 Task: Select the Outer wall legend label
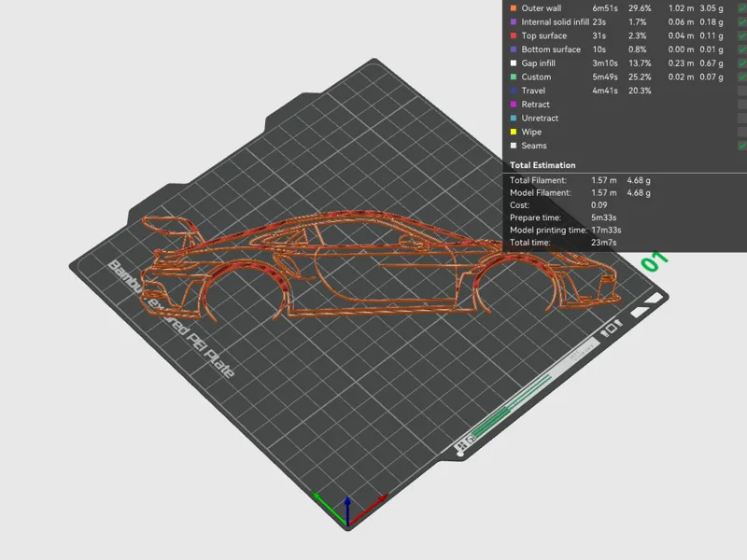pyautogui.click(x=542, y=8)
